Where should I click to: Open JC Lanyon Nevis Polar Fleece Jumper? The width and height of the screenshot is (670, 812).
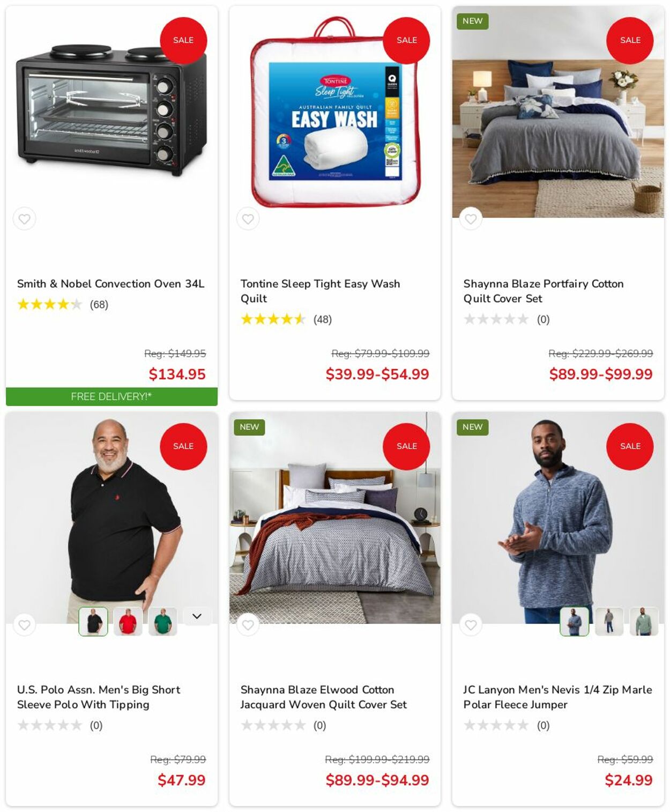pyautogui.click(x=557, y=697)
